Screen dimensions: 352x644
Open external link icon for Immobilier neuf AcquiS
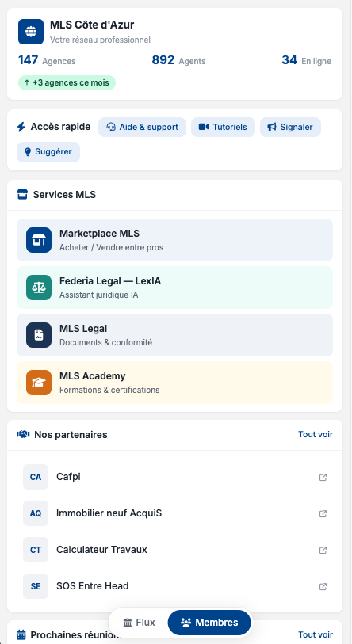coord(323,514)
